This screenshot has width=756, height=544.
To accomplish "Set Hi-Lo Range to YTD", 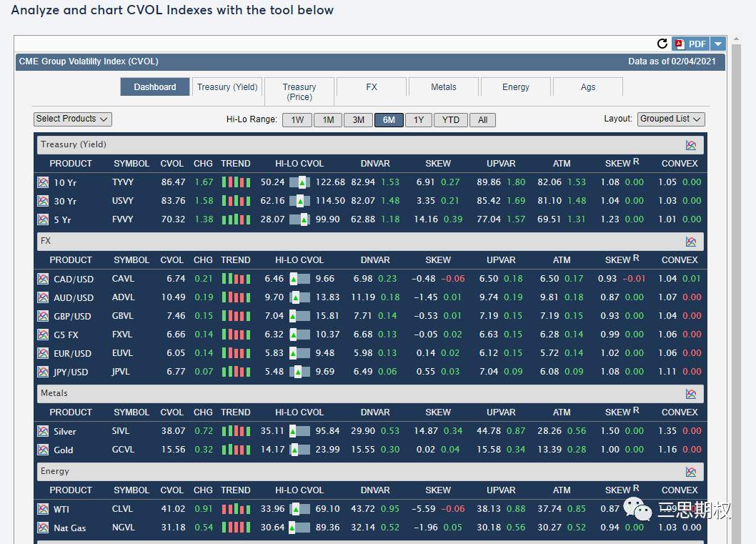I will click(x=451, y=120).
